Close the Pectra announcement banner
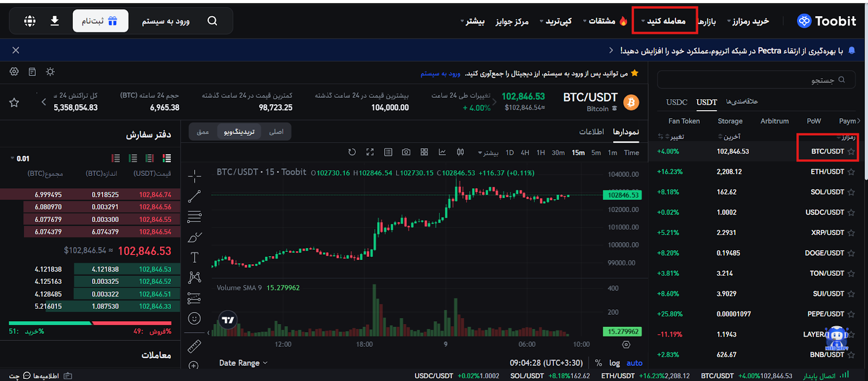The image size is (868, 381). [16, 50]
